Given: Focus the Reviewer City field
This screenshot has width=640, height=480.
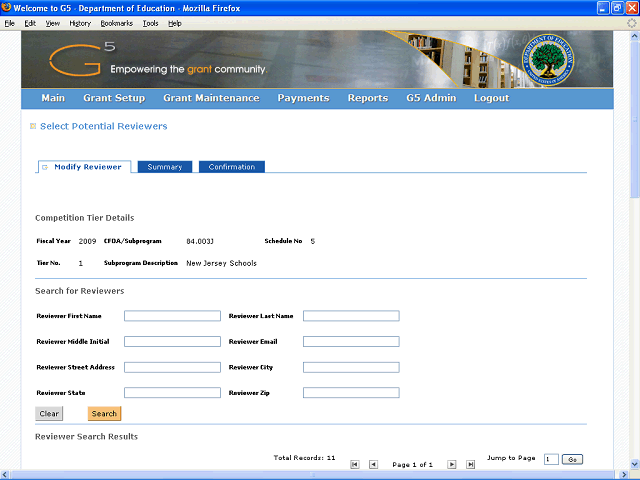Looking at the screenshot, I should (x=351, y=367).
